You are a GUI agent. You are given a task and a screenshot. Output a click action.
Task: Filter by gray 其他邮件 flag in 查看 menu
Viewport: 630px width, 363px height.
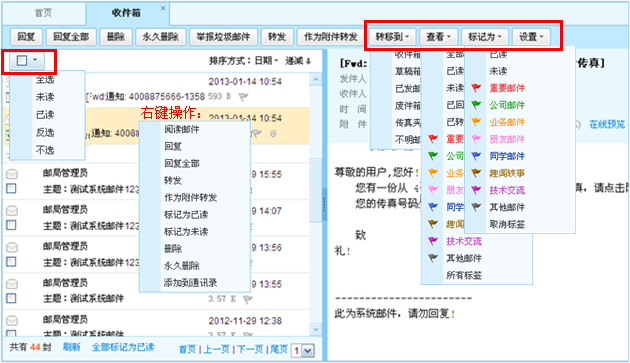(433, 258)
